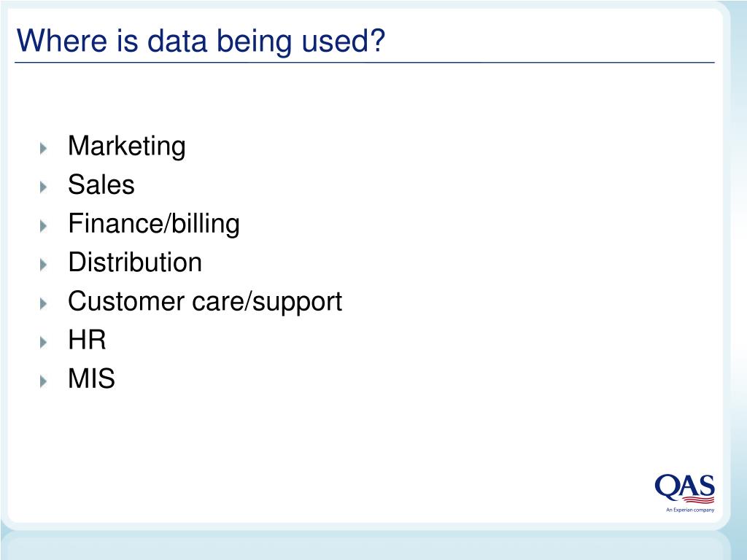
Task: Click the slide title 'Where is data being used?'
Action: [201, 41]
